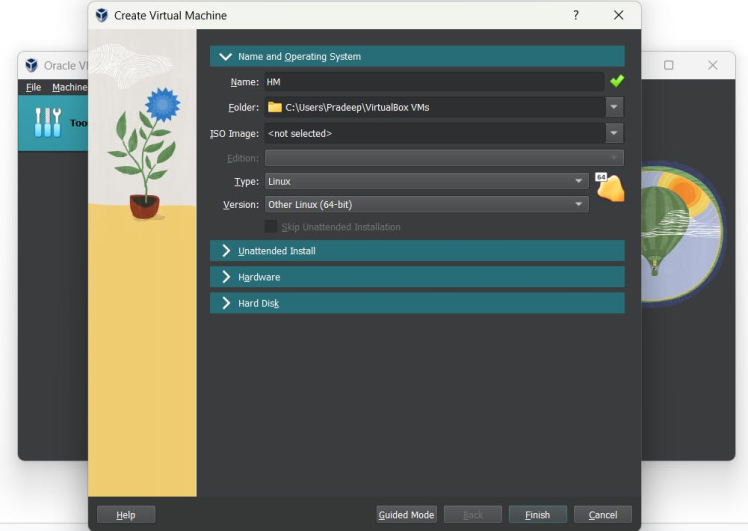Click the balloon welcome image in Manager window
Image resolution: width=748 pixels, height=531 pixels.
682,232
